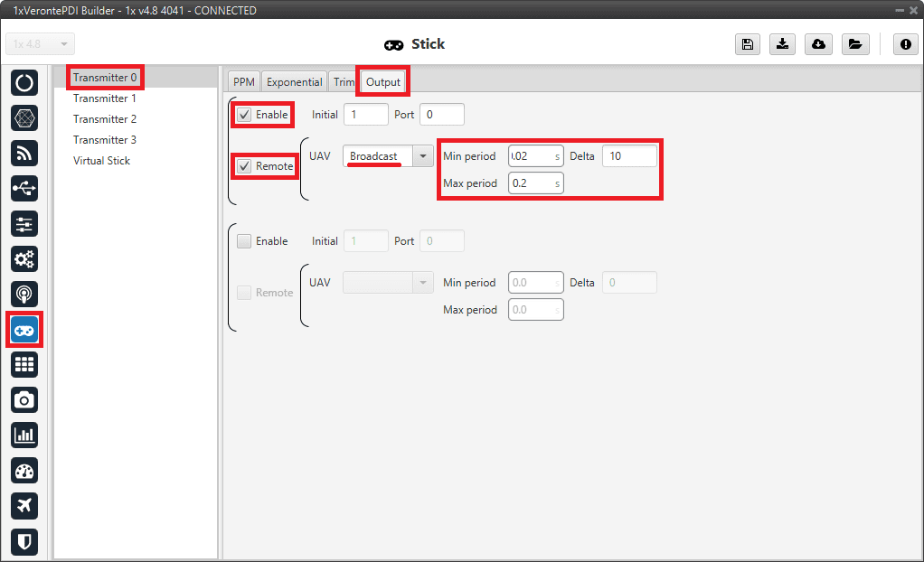Viewport: 924px width, 562px height.
Task: Select Transmitter 2 in the list
Action: [105, 119]
